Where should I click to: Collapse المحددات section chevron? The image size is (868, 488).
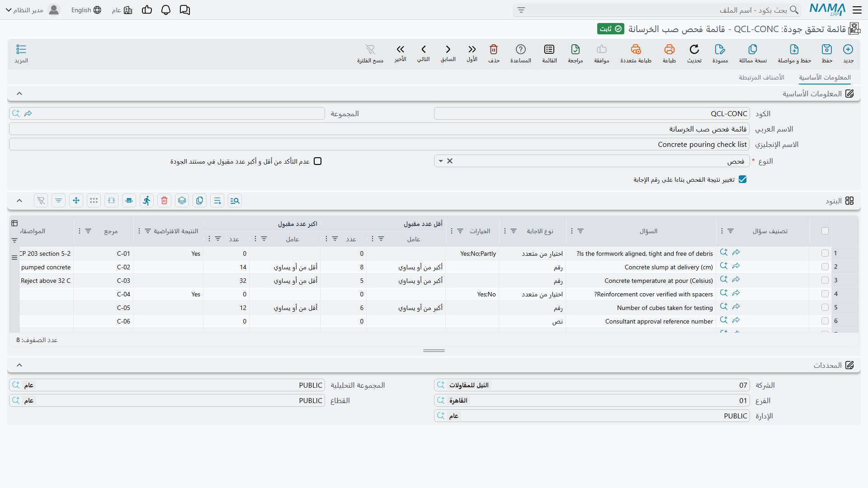19,365
